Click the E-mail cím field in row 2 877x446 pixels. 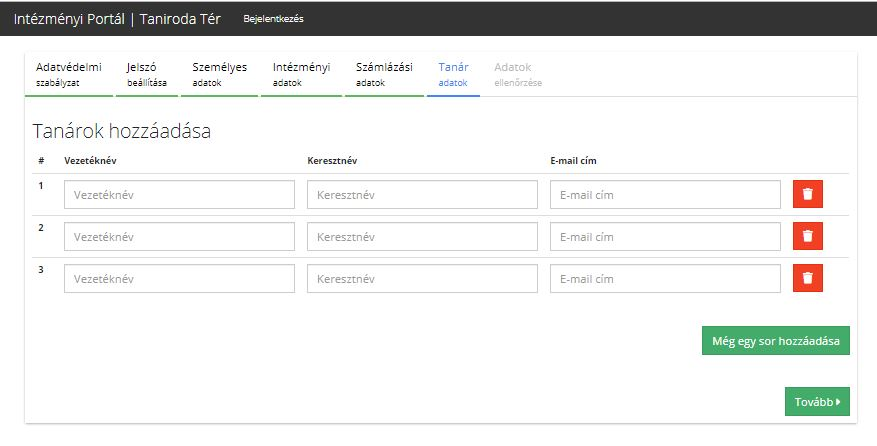[665, 236]
